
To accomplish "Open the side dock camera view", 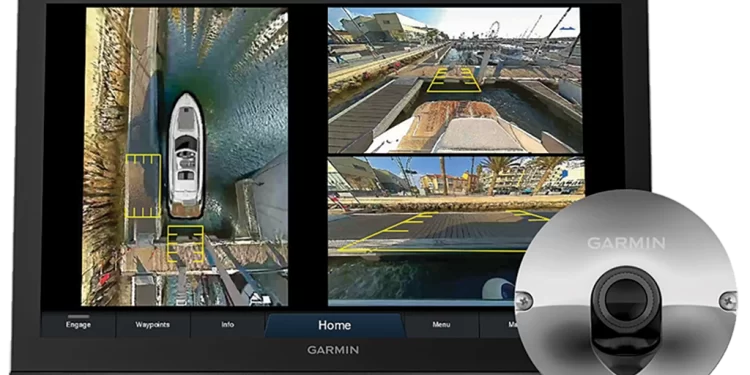I will [455, 231].
